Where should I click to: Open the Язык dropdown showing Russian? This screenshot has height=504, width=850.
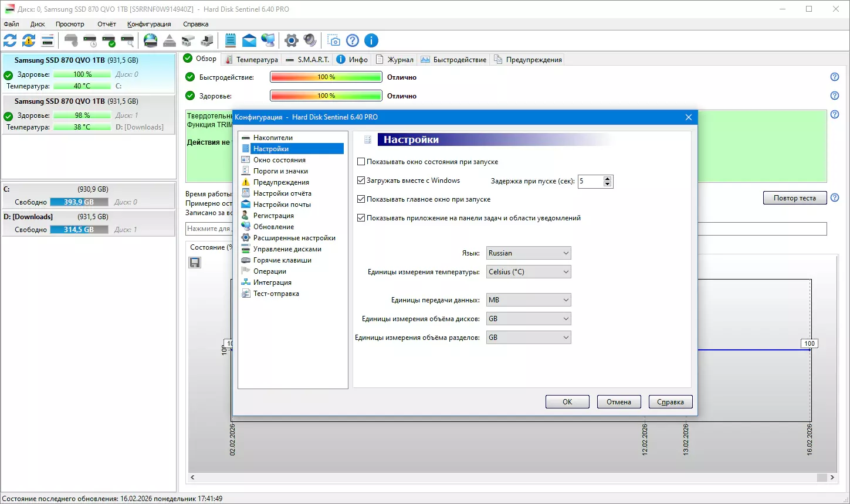click(x=528, y=253)
